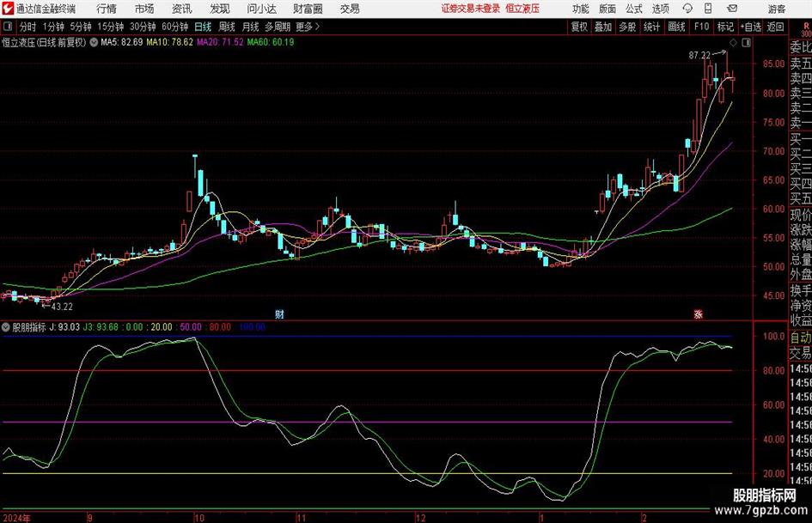812x523 pixels.
Task: Click the J: 93.03 indicator value
Action: coord(64,327)
